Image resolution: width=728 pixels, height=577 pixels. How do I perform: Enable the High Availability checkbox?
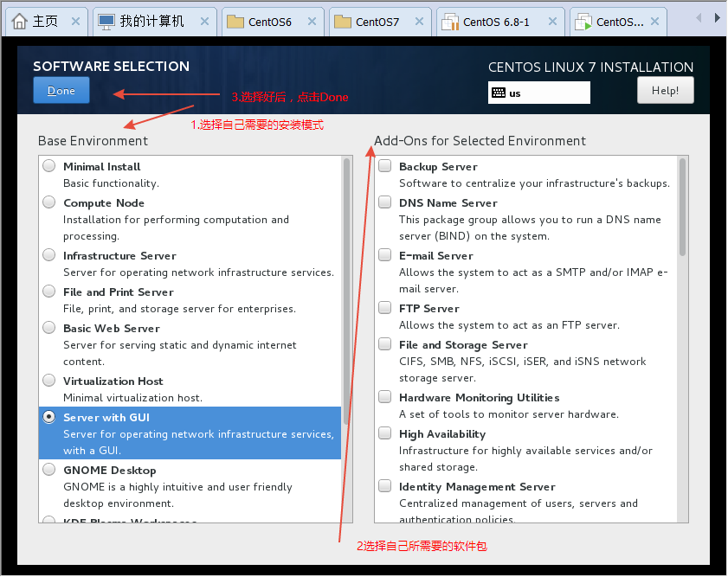pos(385,433)
